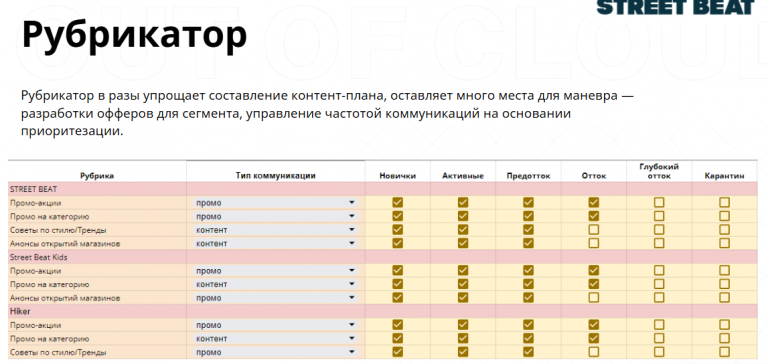Expand контент dropdown for STREET BEAT Анонсы открытий магазинов

(275, 243)
